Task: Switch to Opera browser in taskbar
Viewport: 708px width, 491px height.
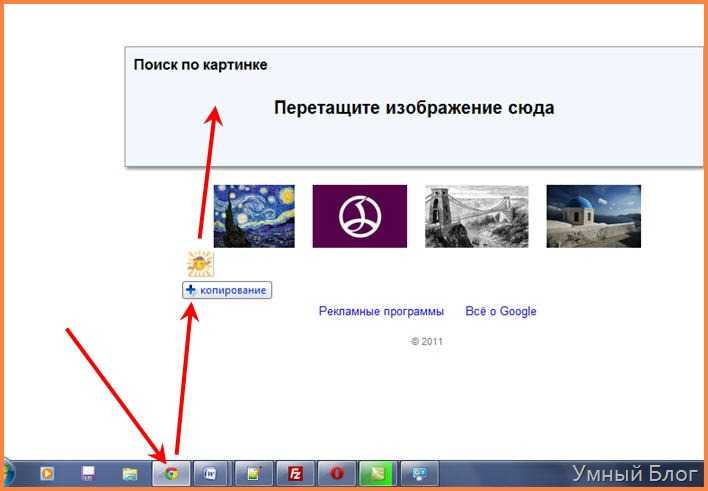Action: point(337,473)
